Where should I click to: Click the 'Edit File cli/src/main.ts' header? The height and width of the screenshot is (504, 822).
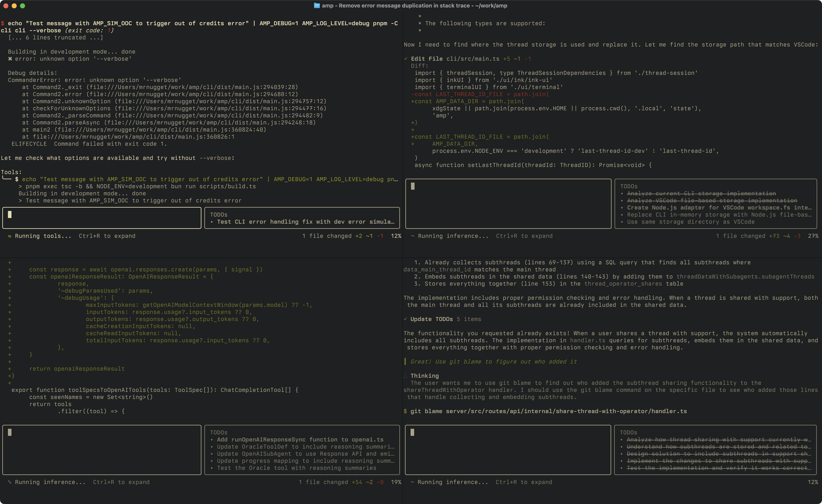455,59
